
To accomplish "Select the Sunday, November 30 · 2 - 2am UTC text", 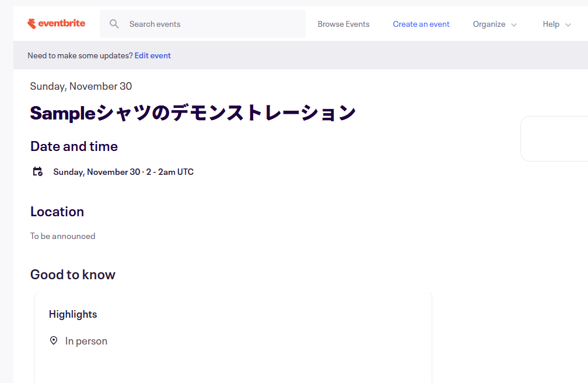I will (123, 172).
